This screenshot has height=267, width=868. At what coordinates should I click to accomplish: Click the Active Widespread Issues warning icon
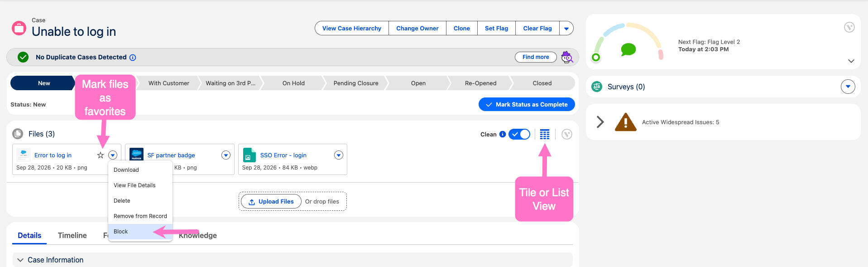[x=626, y=122]
